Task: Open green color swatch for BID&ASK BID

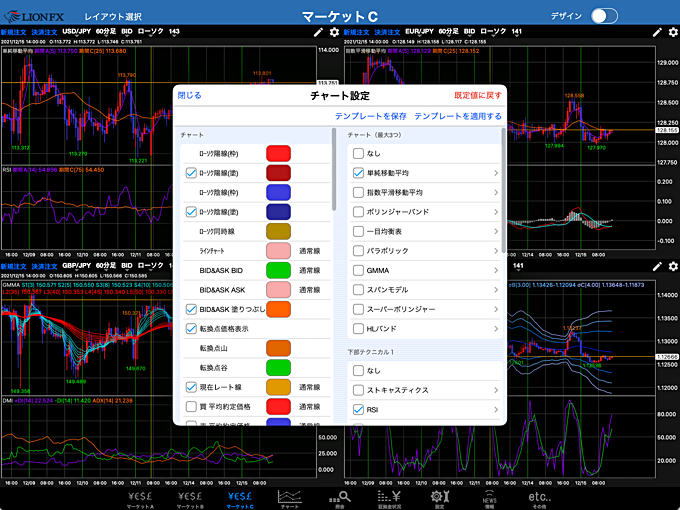Action: (278, 270)
